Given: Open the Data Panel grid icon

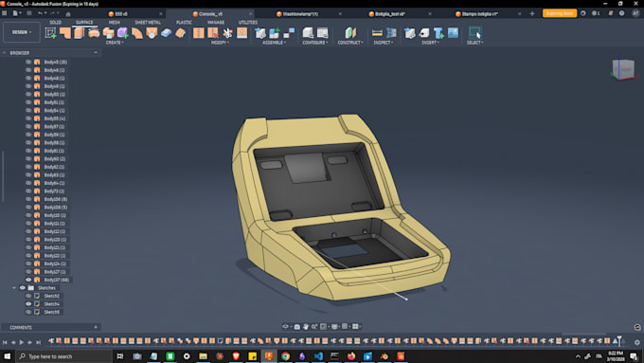Looking at the screenshot, I should (5, 13).
